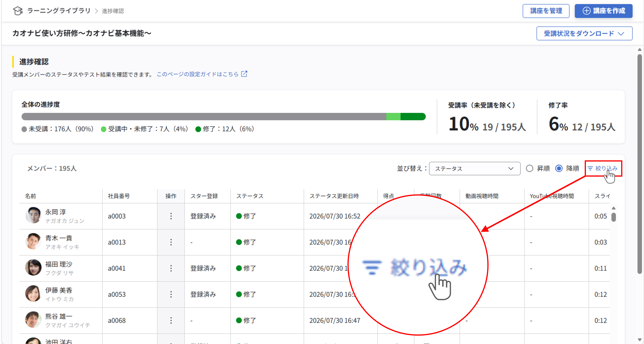Click avatar photo of 熊谷 雄一

[x=33, y=320]
